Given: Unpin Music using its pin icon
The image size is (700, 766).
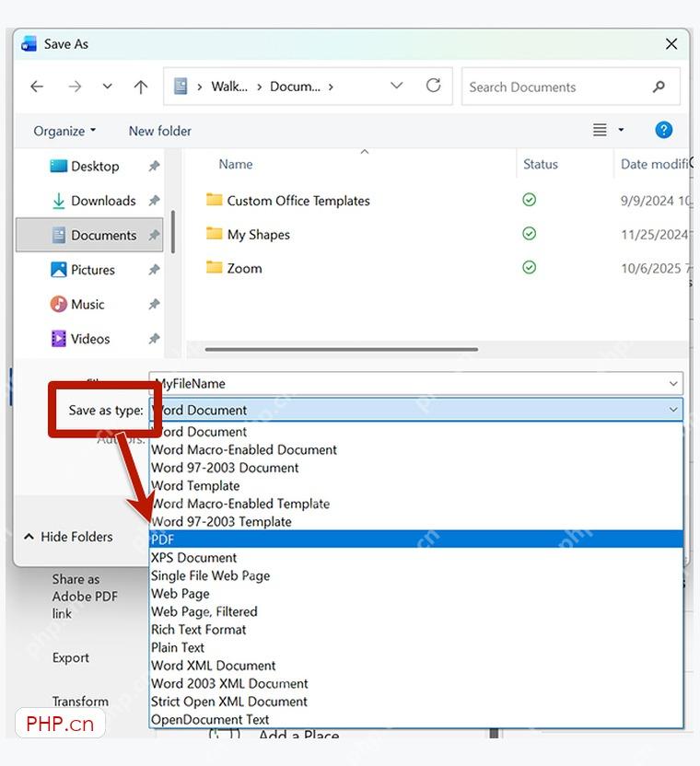Looking at the screenshot, I should [154, 304].
